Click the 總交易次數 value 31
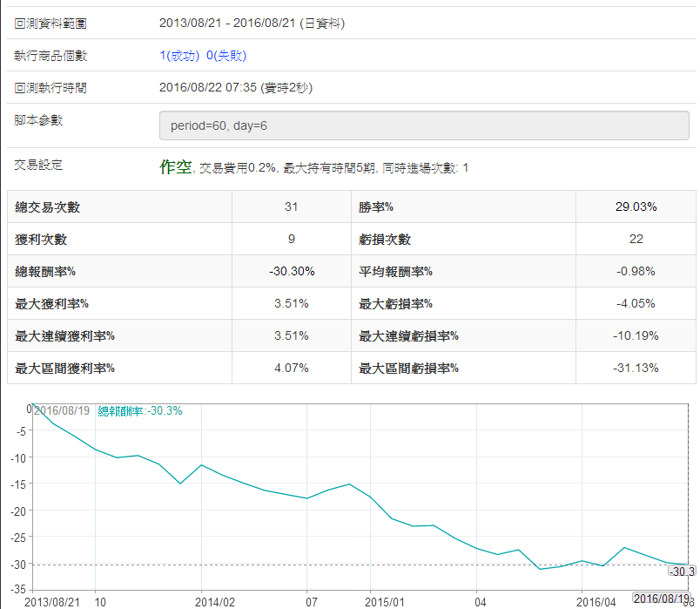The height and width of the screenshot is (609, 700). [x=291, y=206]
